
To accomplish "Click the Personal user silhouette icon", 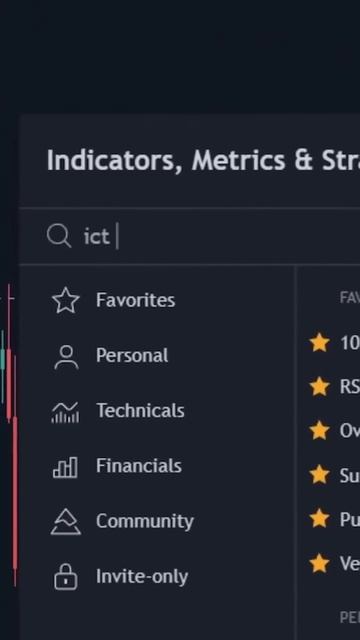I will pyautogui.click(x=66, y=357).
